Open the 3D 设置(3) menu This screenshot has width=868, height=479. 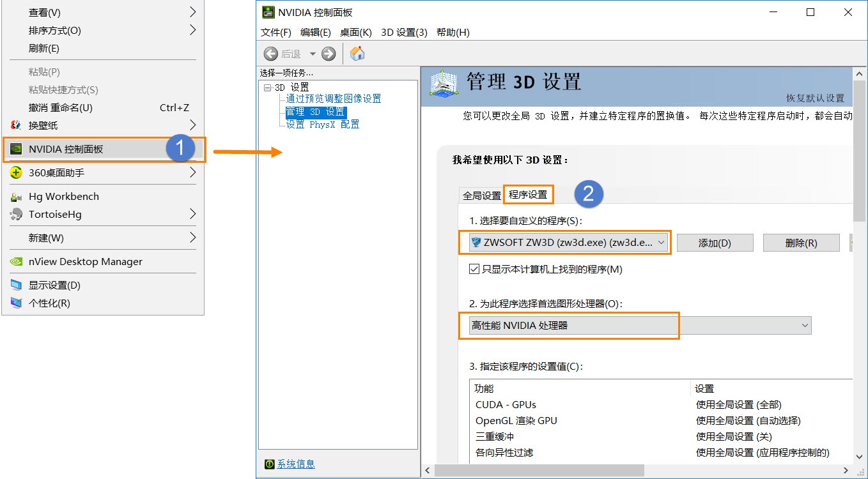[x=404, y=33]
